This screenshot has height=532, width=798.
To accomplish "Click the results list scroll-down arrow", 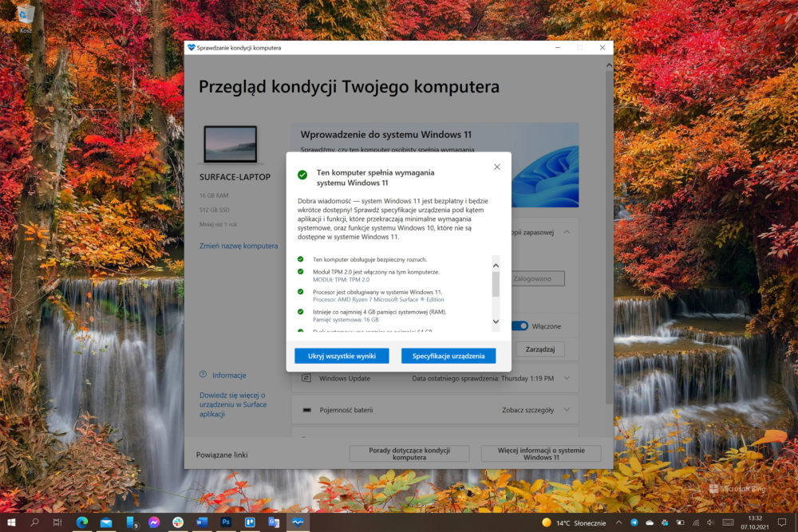I will pyautogui.click(x=496, y=321).
